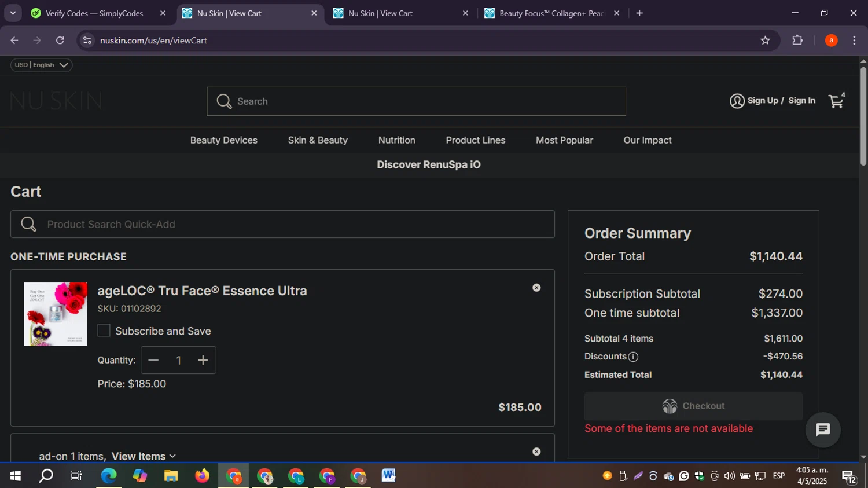Click the magnifier icon in main Search bar
This screenshot has width=868, height=488.
point(224,101)
